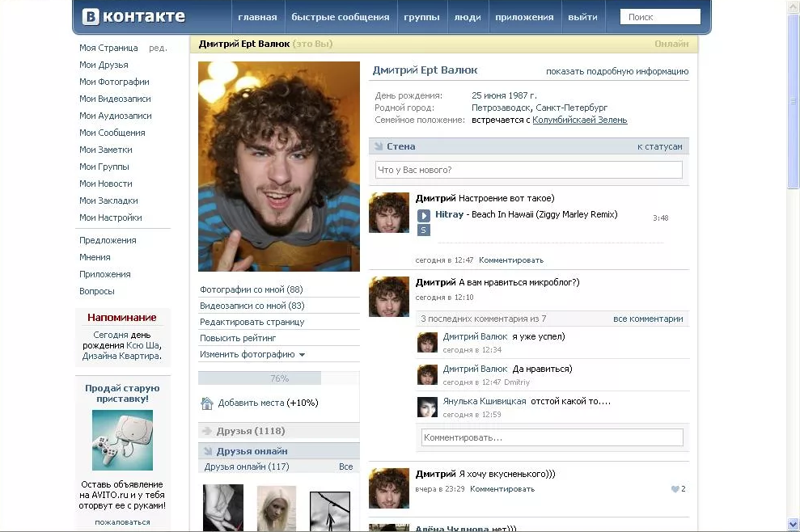800x532 pixels.
Task: Open Мои Фотографии
Action: (x=114, y=82)
